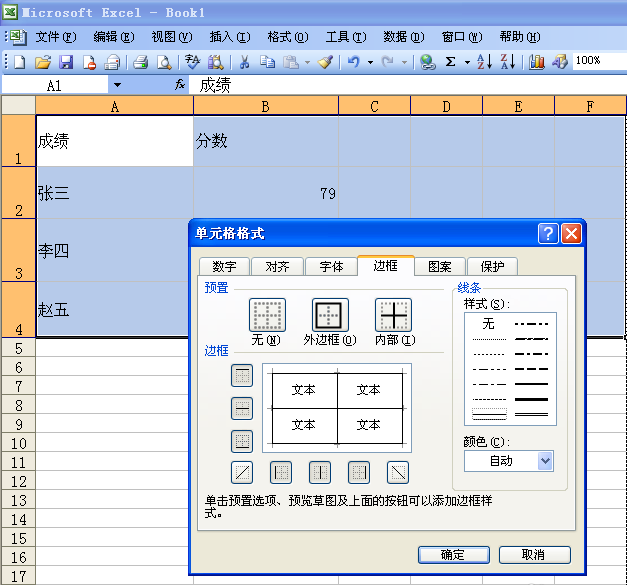Image resolution: width=627 pixels, height=585 pixels.
Task: Toggle the inside vertical border button
Action: (x=320, y=473)
